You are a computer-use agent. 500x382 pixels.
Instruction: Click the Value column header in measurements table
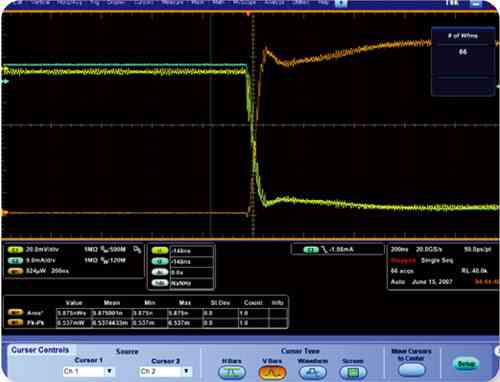tap(74, 303)
